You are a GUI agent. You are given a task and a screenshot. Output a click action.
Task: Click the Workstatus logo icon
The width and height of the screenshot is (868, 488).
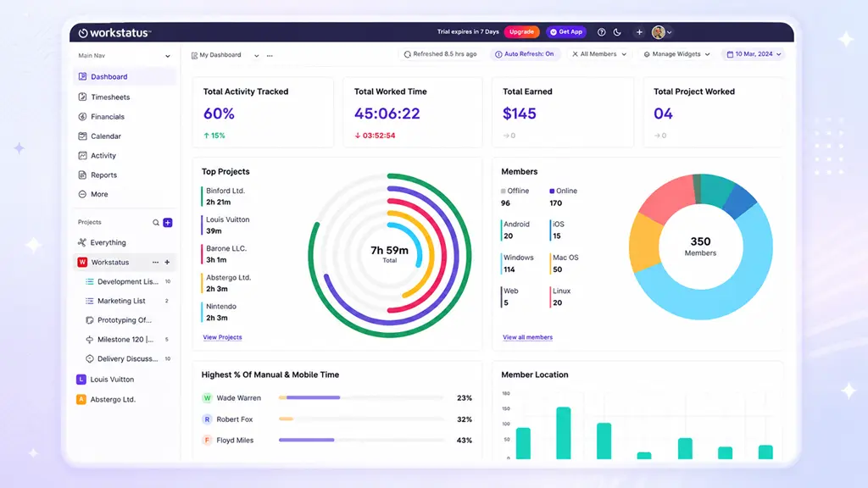coord(83,33)
